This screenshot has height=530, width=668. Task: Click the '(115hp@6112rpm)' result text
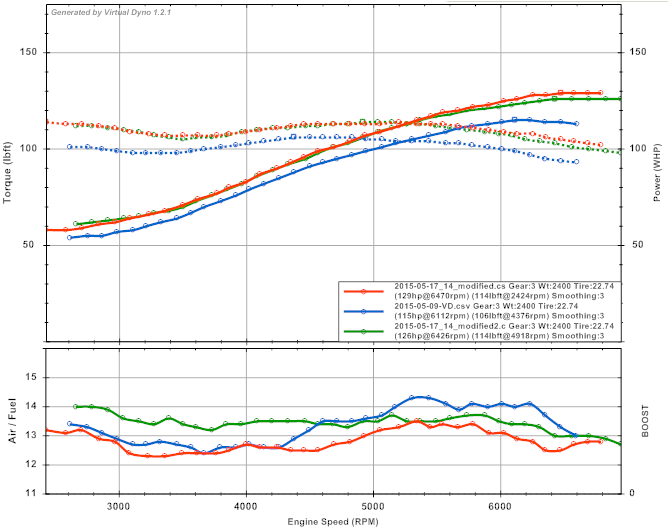point(432,316)
